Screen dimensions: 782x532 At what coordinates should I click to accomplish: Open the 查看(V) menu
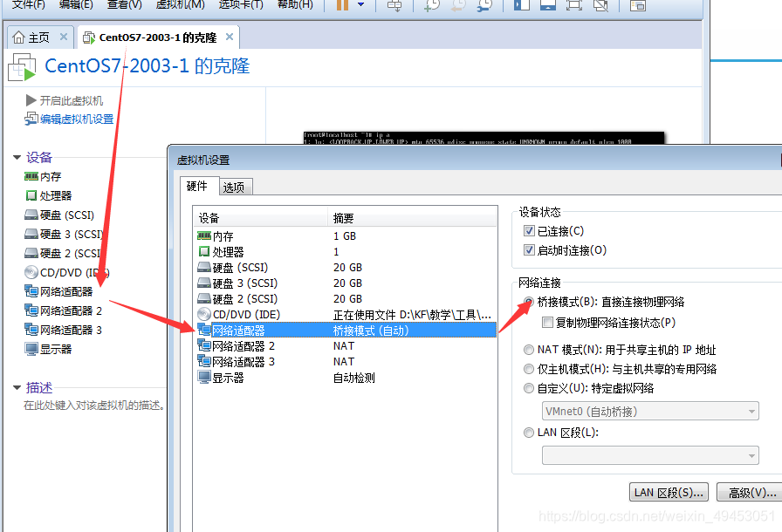click(x=124, y=5)
